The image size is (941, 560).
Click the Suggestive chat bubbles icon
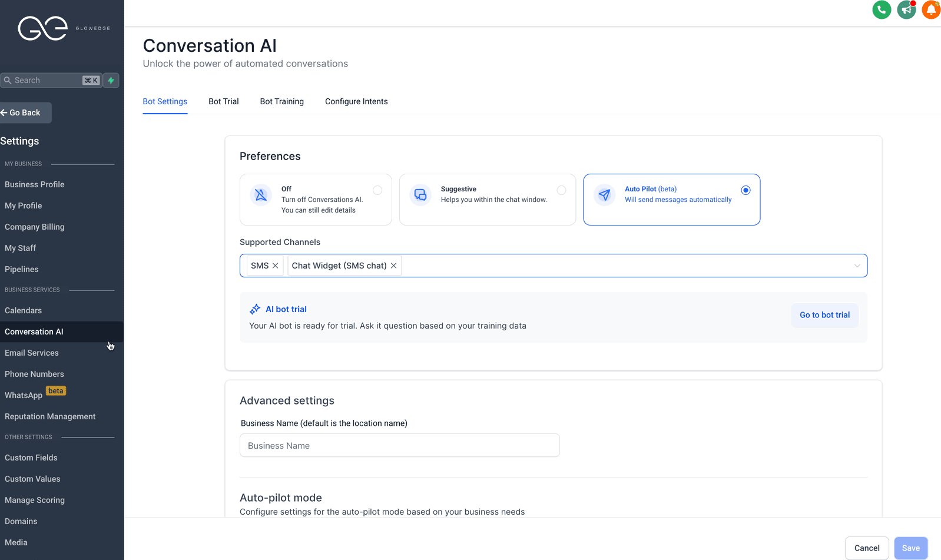coord(420,194)
